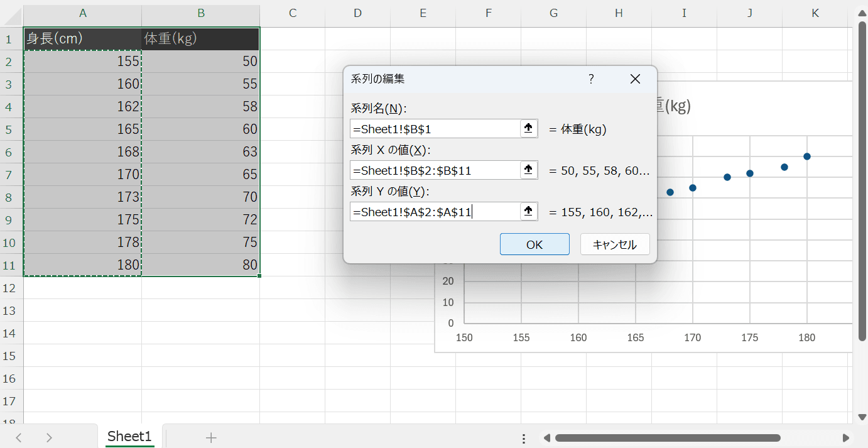The height and width of the screenshot is (448, 868).
Task: Click collapse-dialog icon beside 系列名 field
Action: (x=528, y=129)
